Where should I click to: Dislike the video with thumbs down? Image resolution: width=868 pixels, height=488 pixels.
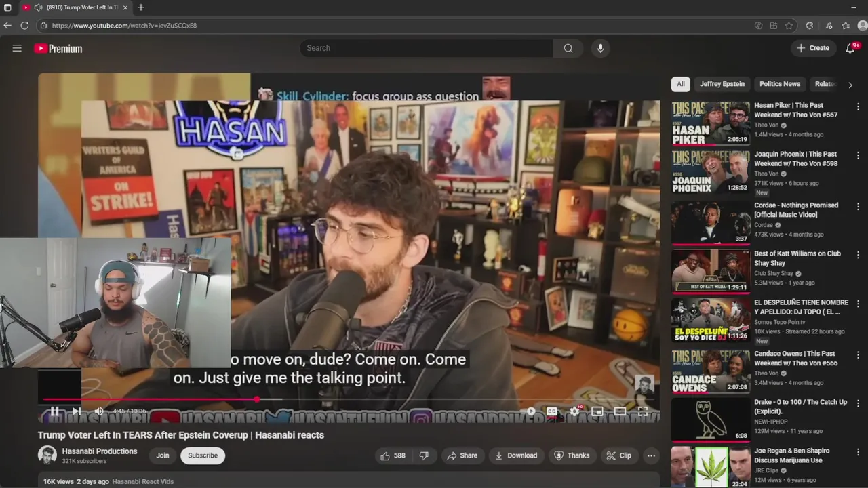click(424, 455)
